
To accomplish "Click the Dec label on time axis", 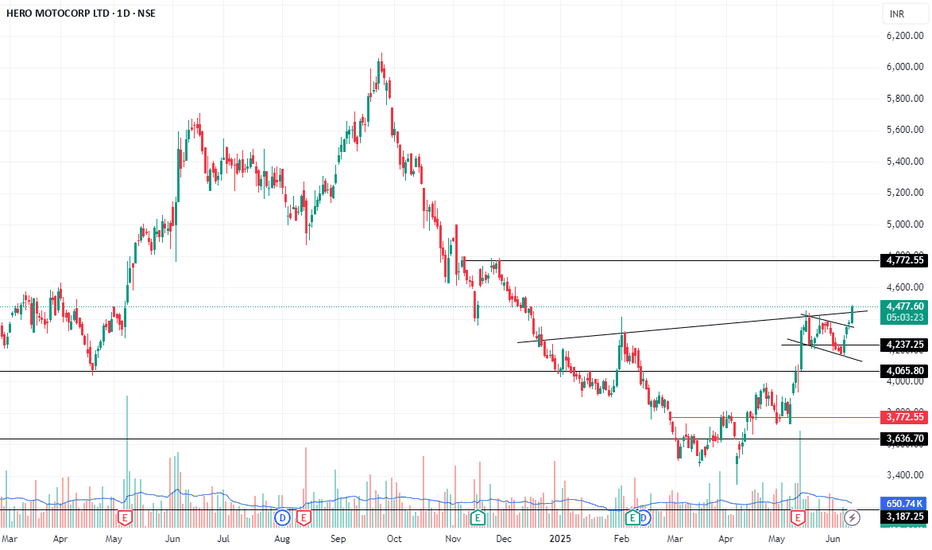I will tap(503, 539).
